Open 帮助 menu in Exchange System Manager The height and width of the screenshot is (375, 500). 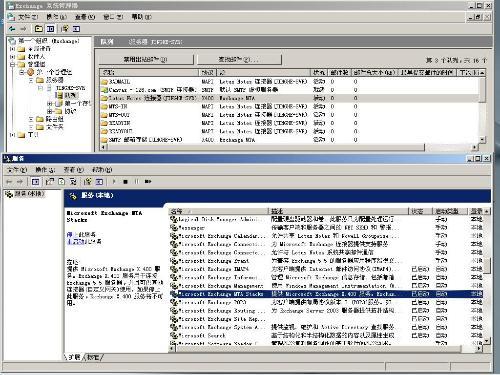click(x=141, y=17)
